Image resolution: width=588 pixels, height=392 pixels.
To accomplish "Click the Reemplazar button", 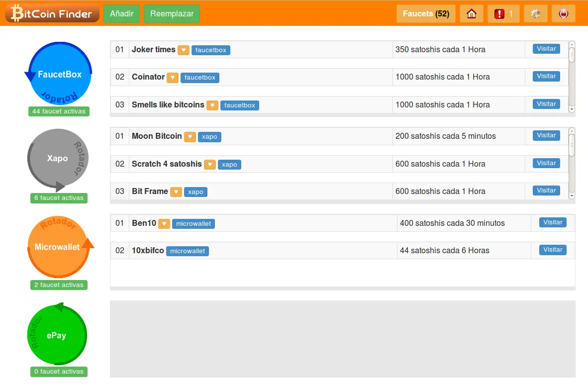I will (x=172, y=14).
